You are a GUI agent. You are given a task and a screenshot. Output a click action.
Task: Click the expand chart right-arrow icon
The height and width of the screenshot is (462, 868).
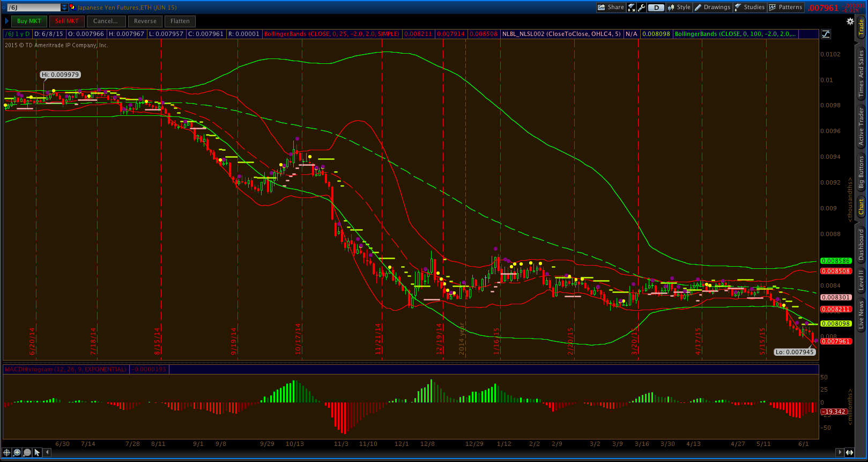(x=850, y=452)
